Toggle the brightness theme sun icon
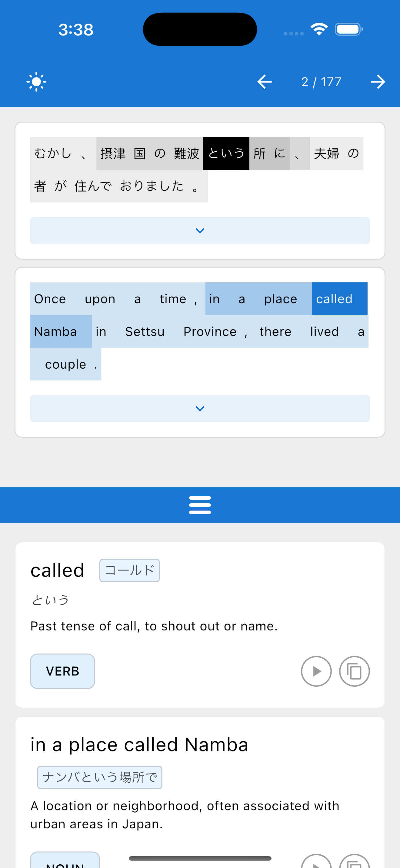 click(x=36, y=82)
